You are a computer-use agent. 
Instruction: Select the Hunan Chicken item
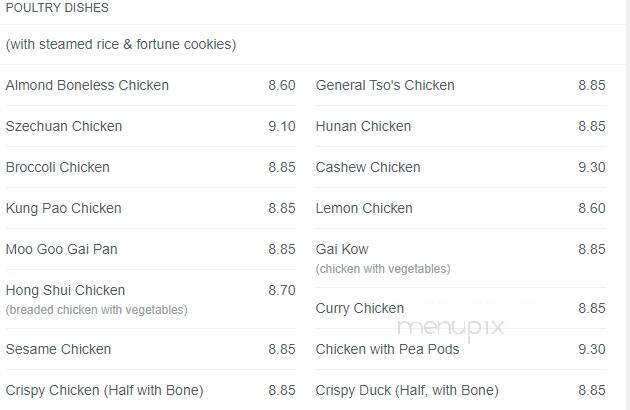[x=363, y=126]
